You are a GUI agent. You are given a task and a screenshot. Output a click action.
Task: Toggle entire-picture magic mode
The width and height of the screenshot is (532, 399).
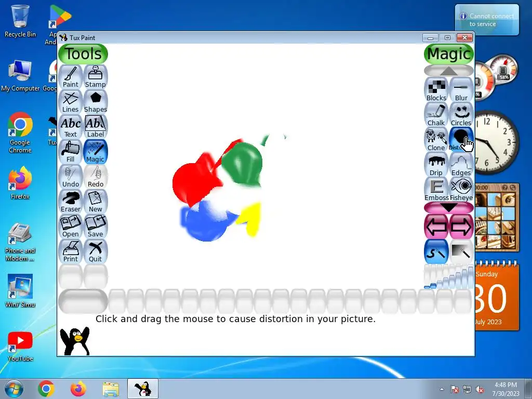tap(461, 251)
